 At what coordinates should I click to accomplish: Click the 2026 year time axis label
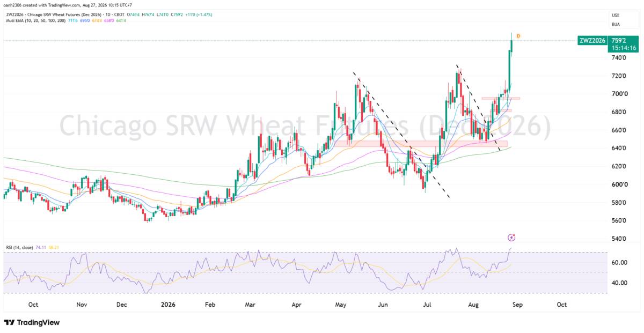167,305
